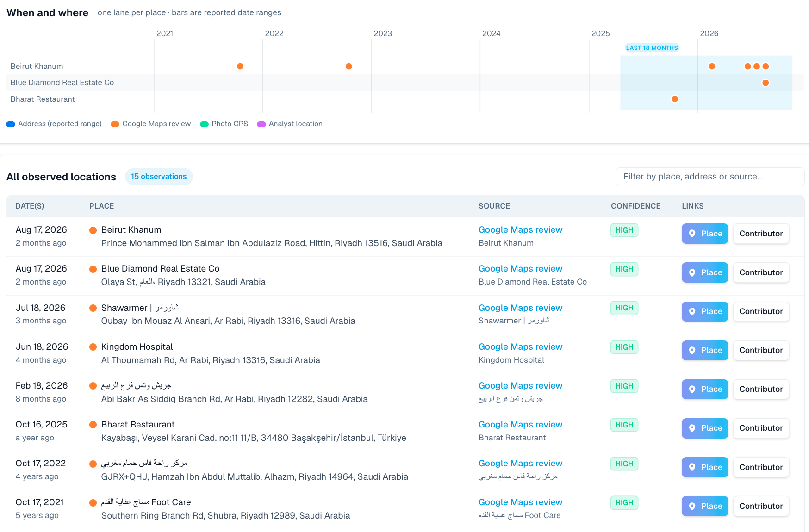
Task: Click the Google Maps review orange legend swatch
Action: tap(115, 124)
